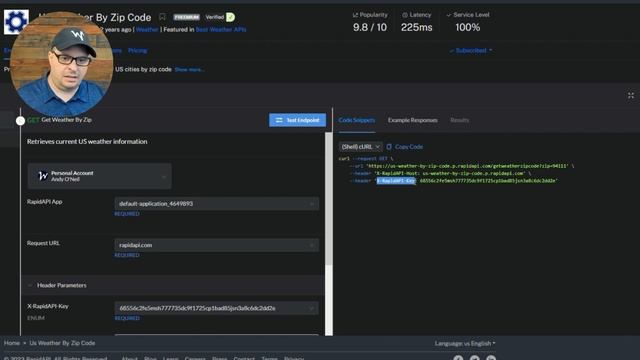The height and width of the screenshot is (360, 640).
Task: Click the green Verified badge icon
Action: pos(231,17)
